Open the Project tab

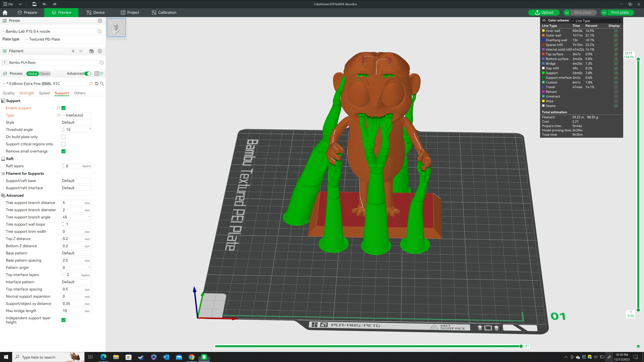[130, 13]
